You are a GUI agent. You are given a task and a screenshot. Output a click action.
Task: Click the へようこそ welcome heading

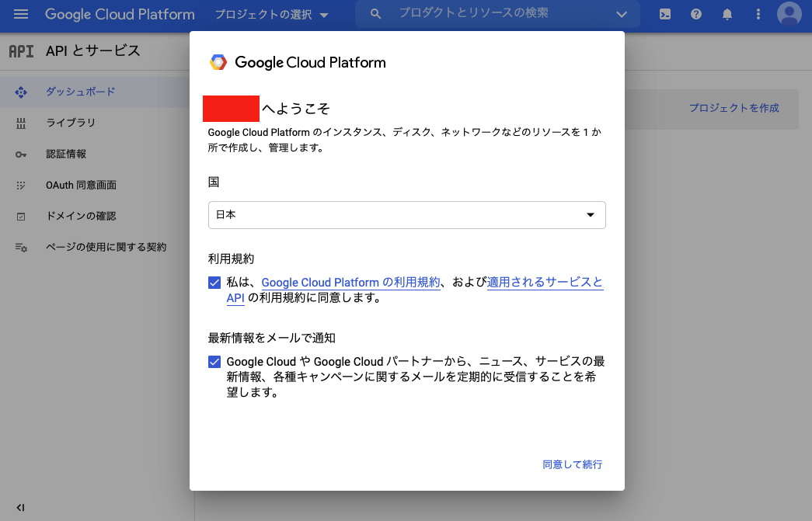point(296,109)
